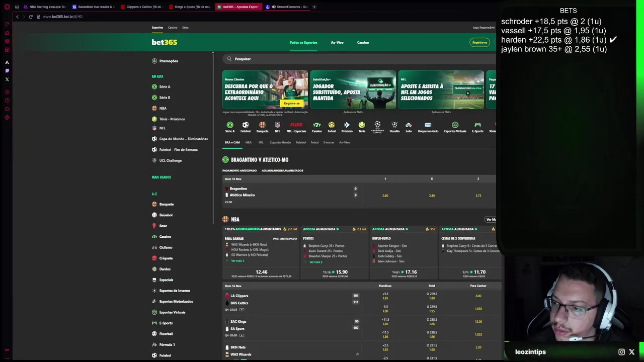Select Bragantino win odds 2.60
Image resolution: width=644 pixels, height=362 pixels.
385,196
